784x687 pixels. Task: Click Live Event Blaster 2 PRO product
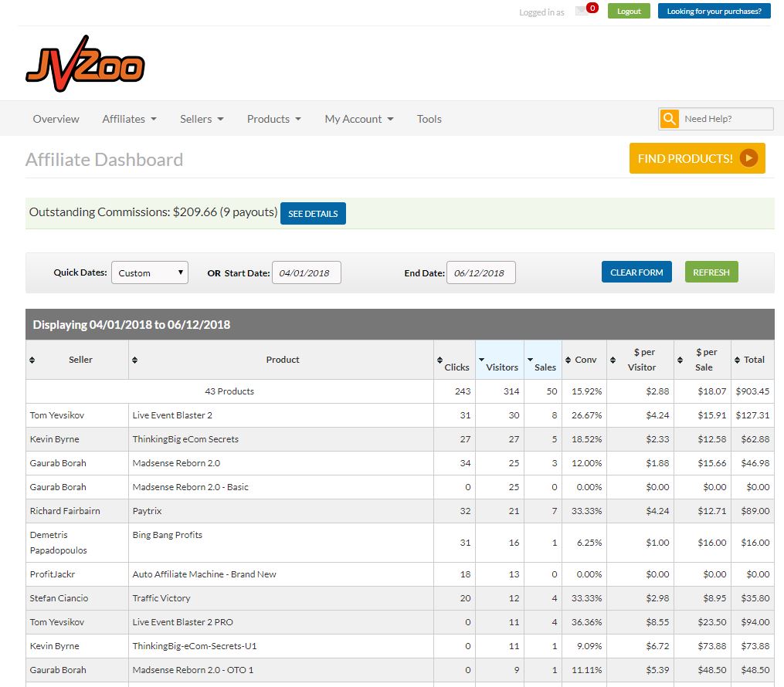tap(182, 623)
